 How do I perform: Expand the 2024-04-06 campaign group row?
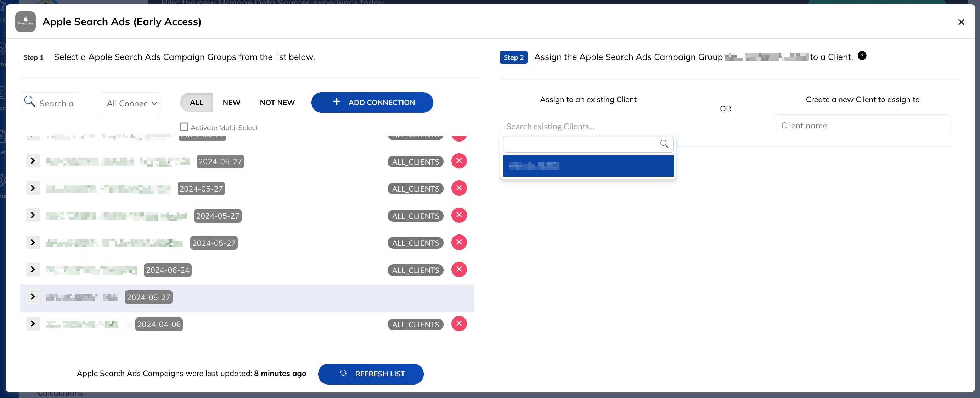33,324
